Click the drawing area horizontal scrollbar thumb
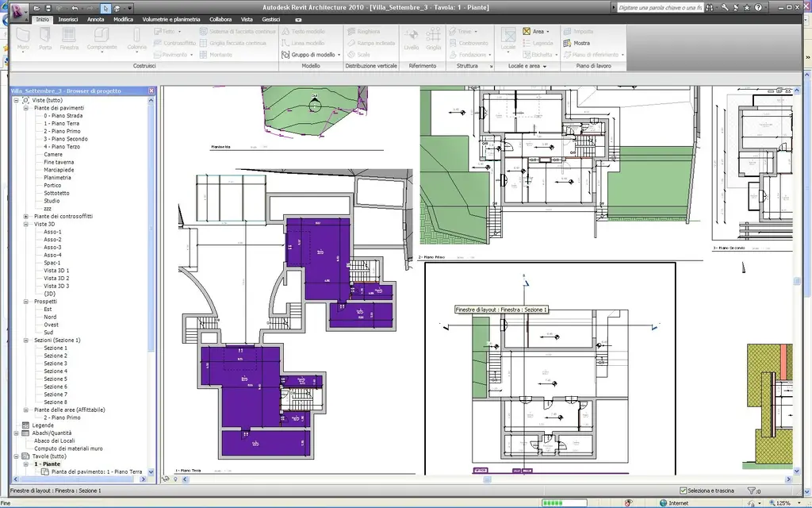 pos(487,479)
